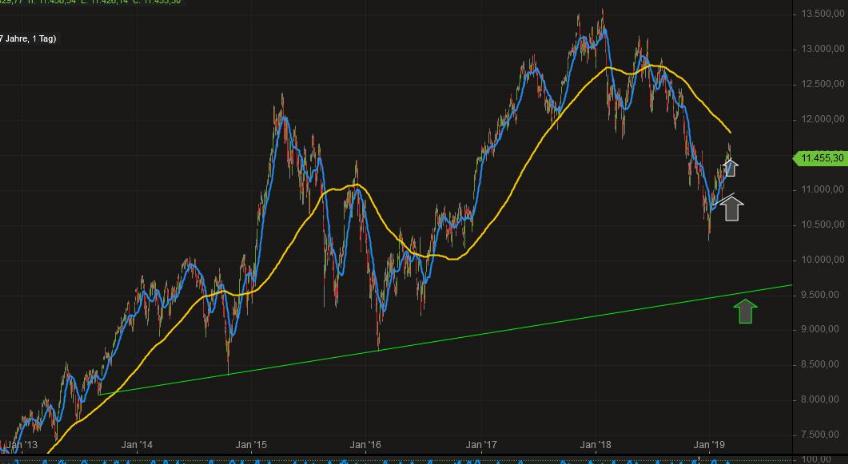Click the 10.000,00 price axis label
The height and width of the screenshot is (464, 848).
[823, 260]
